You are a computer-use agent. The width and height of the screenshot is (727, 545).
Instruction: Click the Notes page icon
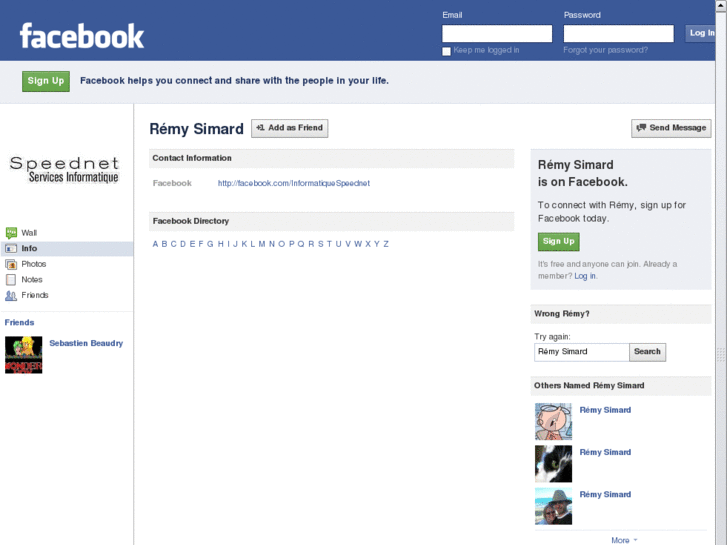coord(11,280)
